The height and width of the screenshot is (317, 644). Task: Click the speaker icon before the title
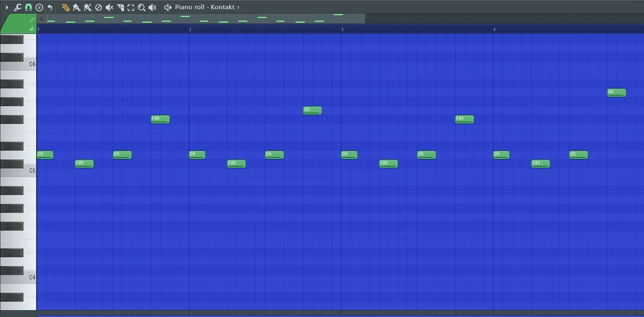(168, 8)
